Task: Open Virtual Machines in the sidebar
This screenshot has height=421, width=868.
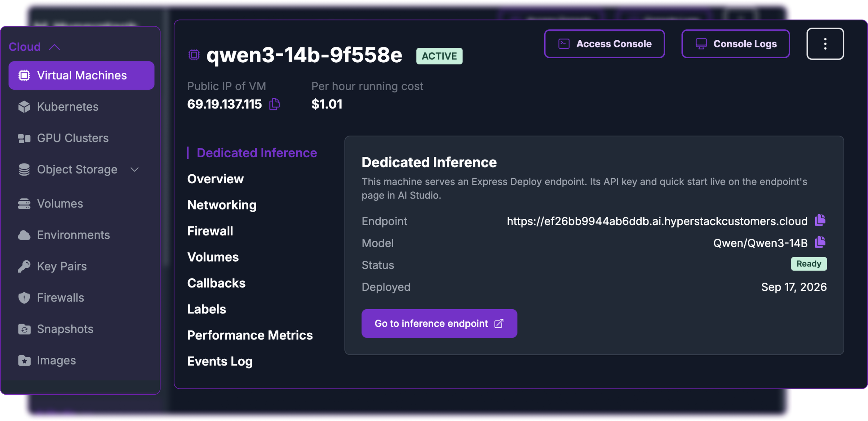Action: pos(82,75)
